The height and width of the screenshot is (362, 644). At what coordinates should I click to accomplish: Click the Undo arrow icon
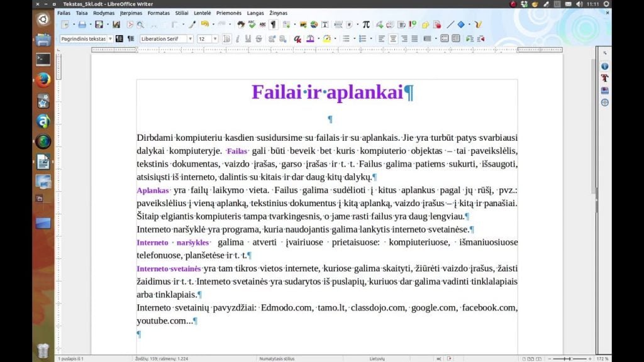point(204,25)
